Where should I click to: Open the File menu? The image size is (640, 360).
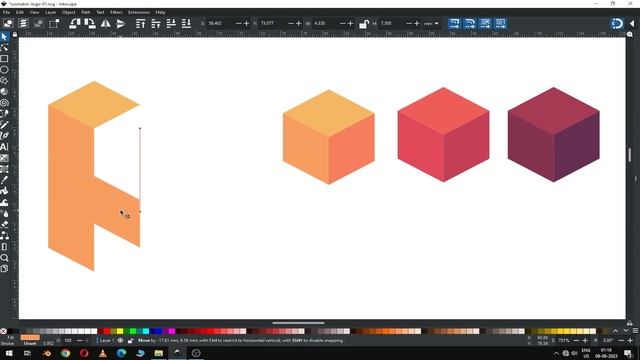coord(6,12)
